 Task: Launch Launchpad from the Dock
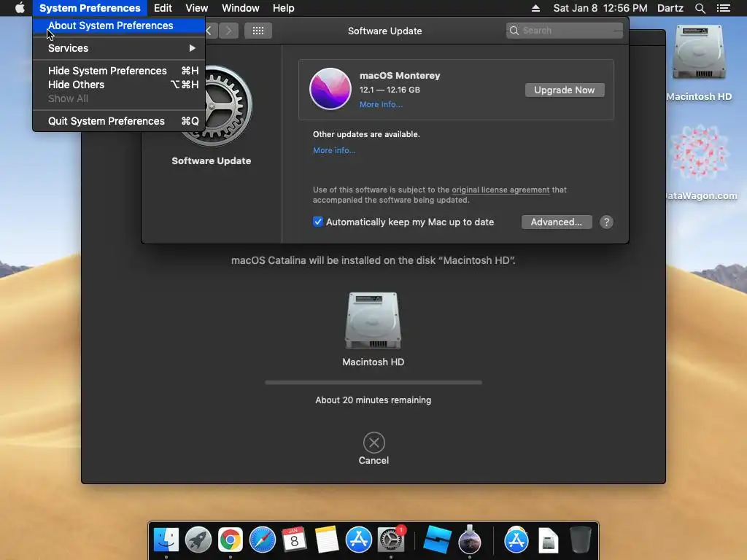198,540
